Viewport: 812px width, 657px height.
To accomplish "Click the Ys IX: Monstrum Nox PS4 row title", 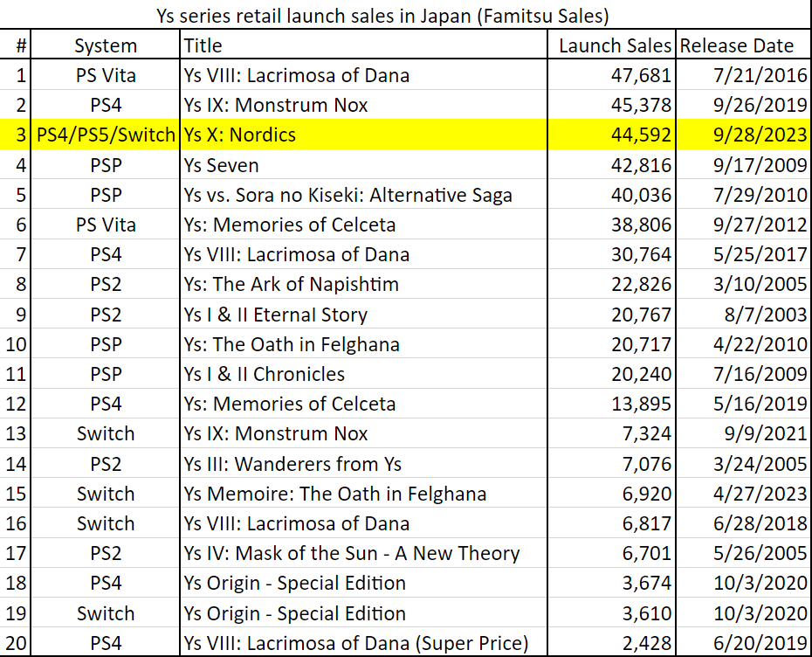I will (276, 105).
